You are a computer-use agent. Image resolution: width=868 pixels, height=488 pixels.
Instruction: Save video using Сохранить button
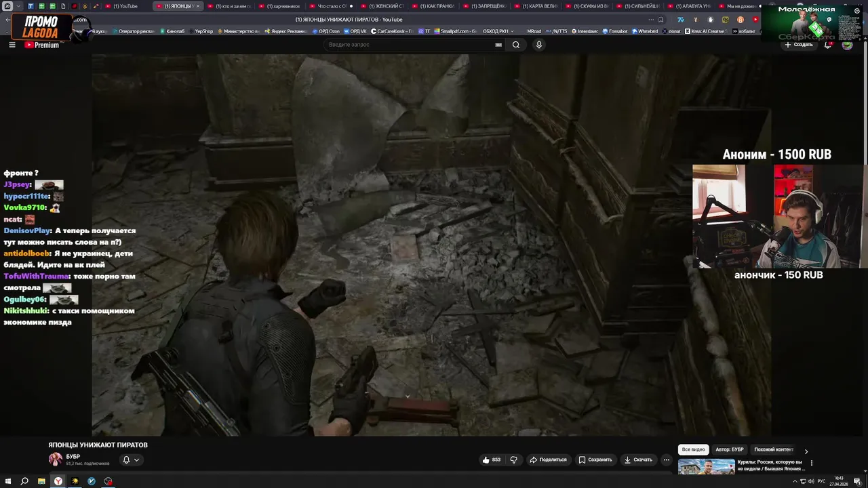[595, 460]
